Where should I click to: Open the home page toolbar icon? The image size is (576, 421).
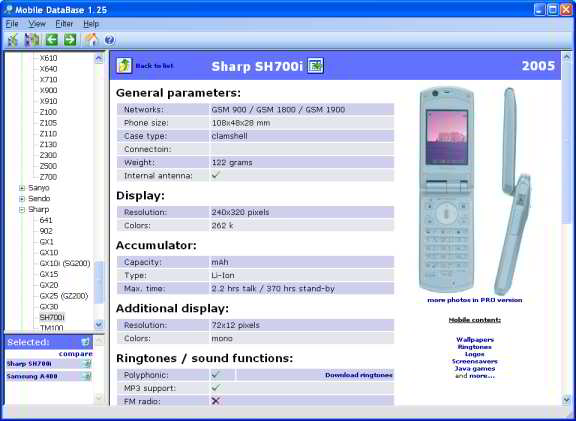(91, 39)
